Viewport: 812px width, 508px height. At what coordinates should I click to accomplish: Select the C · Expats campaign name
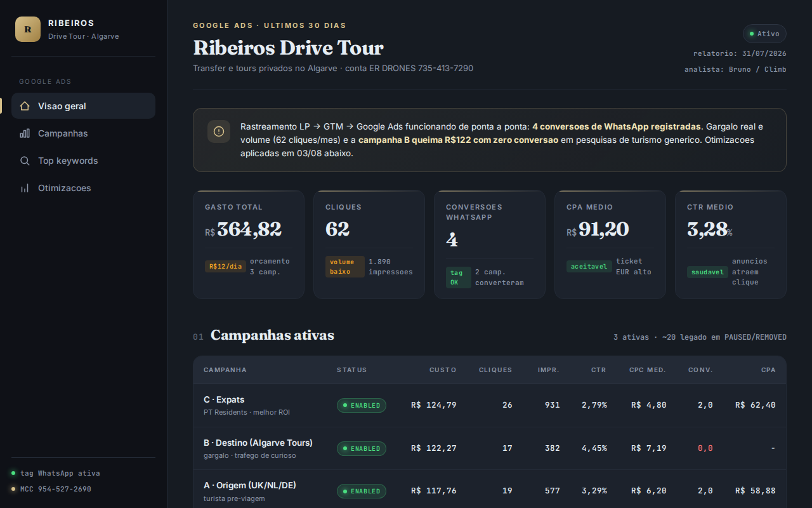point(224,399)
